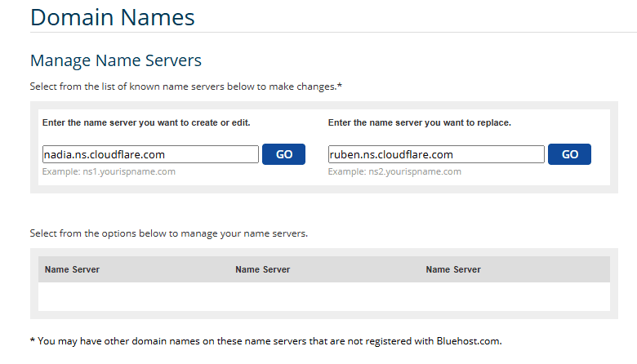637x364 pixels.
Task: Select the last Name Server column header
Action: (x=453, y=269)
